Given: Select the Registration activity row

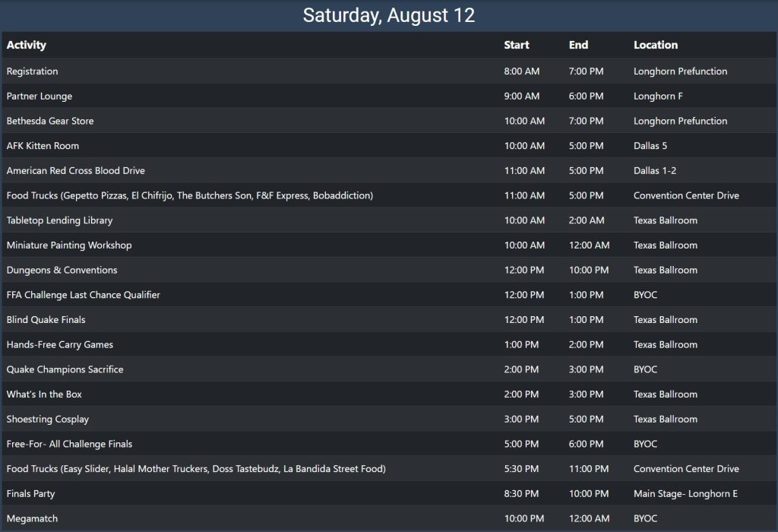Looking at the screenshot, I should click(x=389, y=71).
